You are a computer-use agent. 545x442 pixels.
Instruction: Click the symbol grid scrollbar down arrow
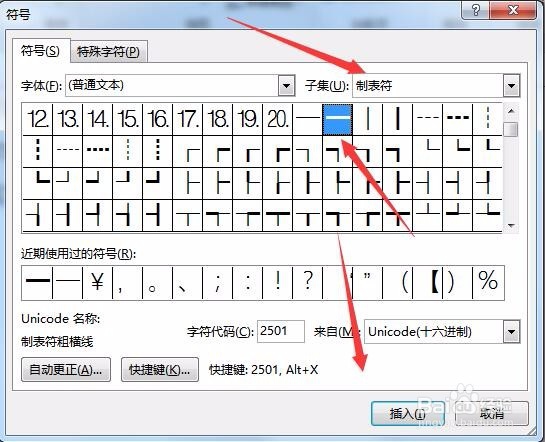pyautogui.click(x=511, y=226)
